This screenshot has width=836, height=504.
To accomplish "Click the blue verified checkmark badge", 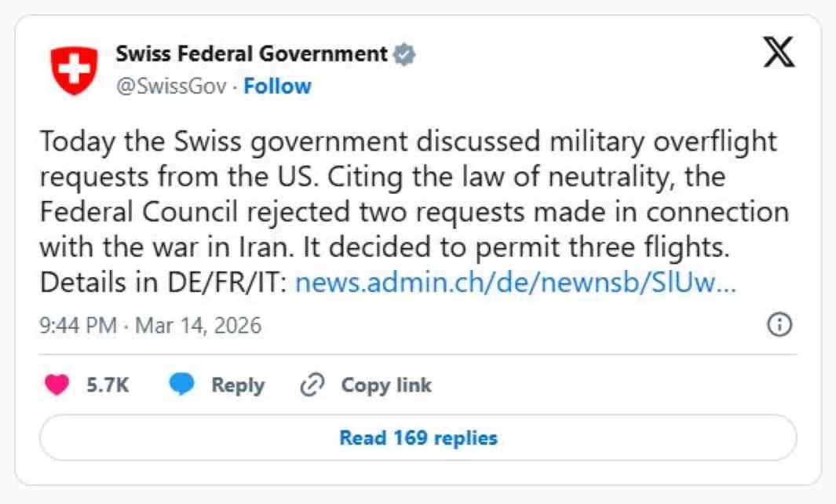I will tap(404, 55).
